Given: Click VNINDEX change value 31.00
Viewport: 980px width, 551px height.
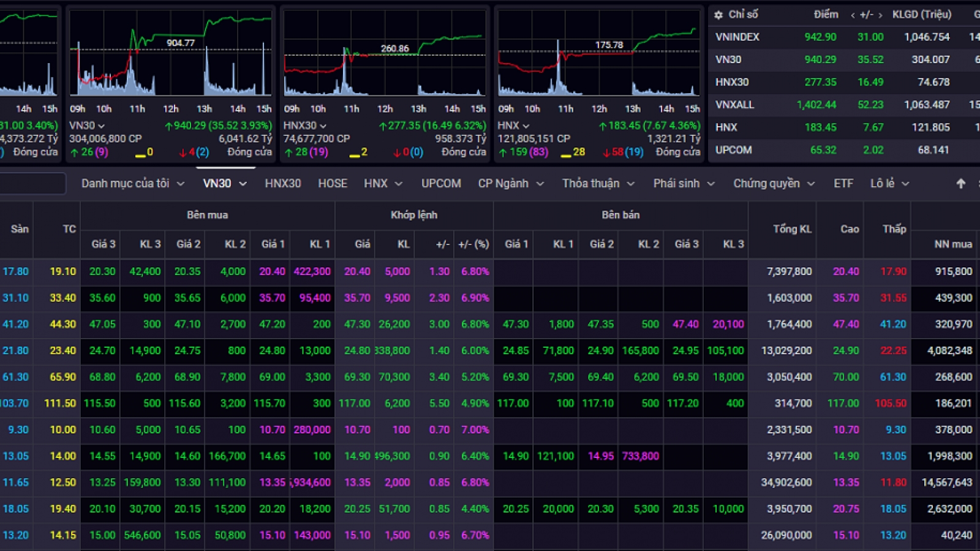Looking at the screenshot, I should (870, 37).
